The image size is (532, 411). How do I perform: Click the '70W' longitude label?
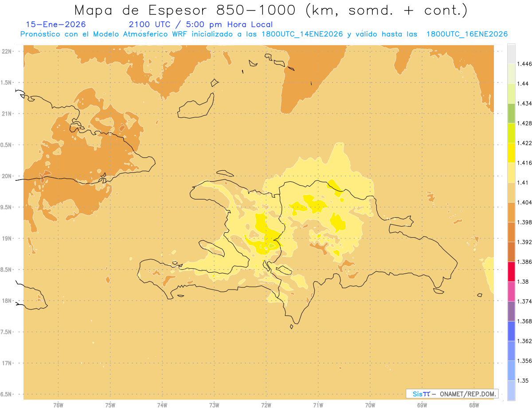370,405
